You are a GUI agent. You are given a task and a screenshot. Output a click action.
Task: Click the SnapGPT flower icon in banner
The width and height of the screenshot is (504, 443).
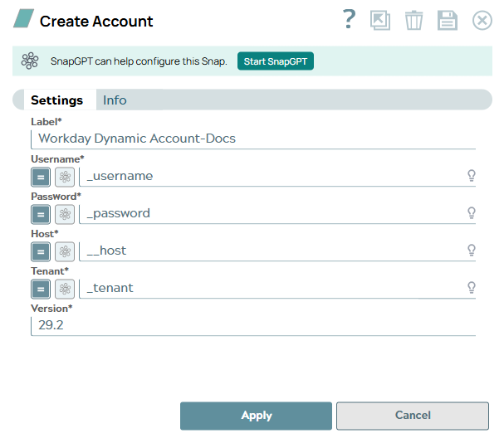(30, 61)
